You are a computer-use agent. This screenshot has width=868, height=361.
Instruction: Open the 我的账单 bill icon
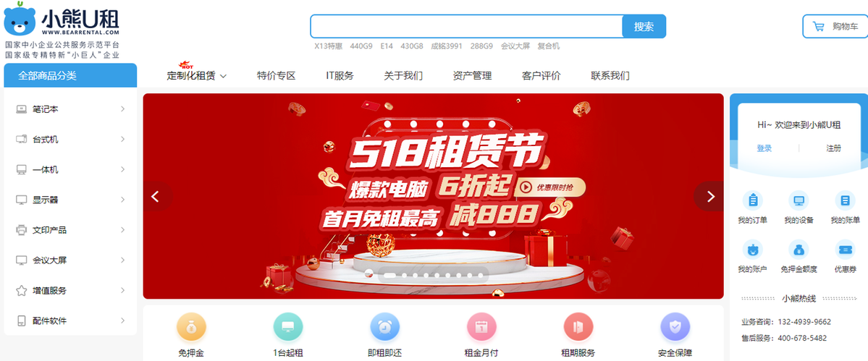click(845, 200)
